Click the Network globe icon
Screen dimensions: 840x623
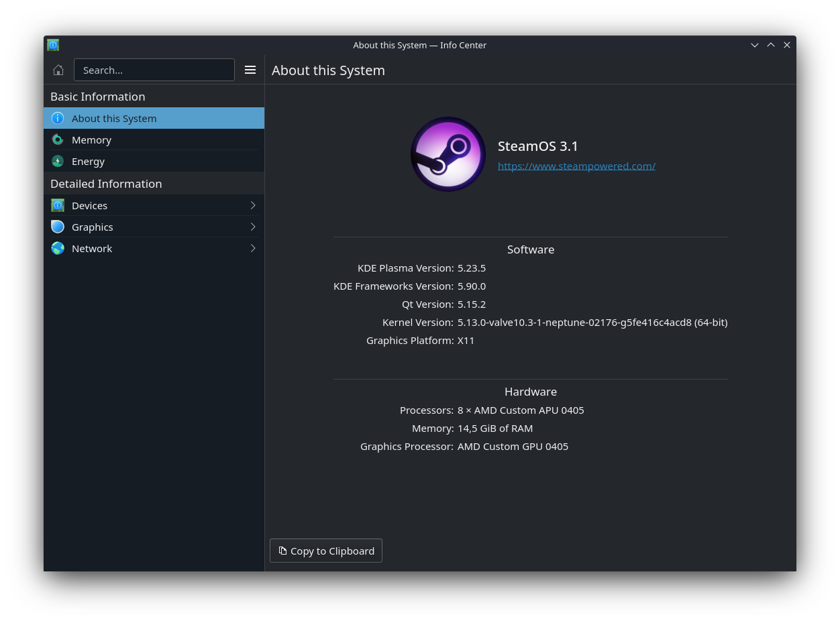[x=58, y=248]
